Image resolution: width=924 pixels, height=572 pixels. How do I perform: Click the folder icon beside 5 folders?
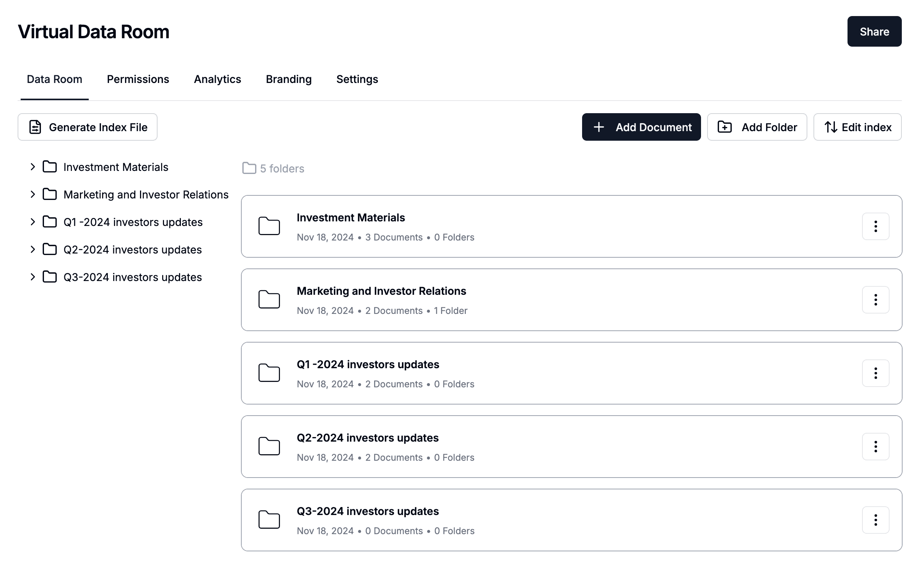[x=249, y=168]
